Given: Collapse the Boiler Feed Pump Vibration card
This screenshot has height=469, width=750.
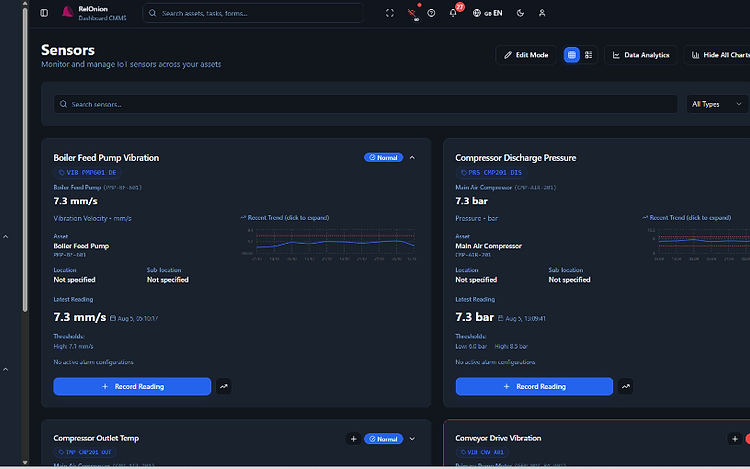Looking at the screenshot, I should [x=412, y=158].
